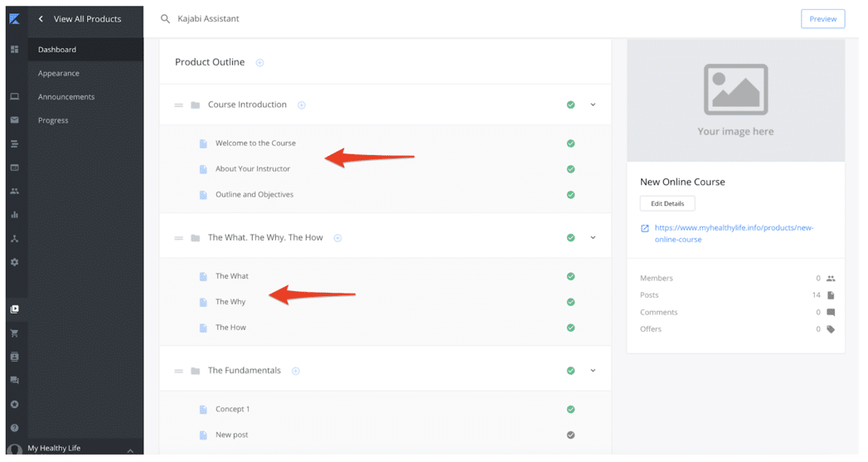Open the credit card icon in sidebar
This screenshot has width=868, height=462.
point(14,168)
